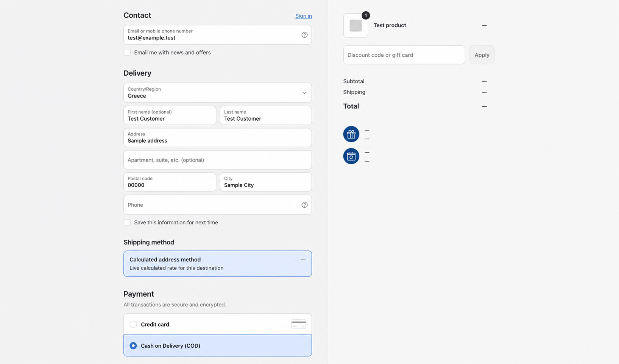This screenshot has height=364, width=619.
Task: Click the blue calendar icon
Action: 351,156
